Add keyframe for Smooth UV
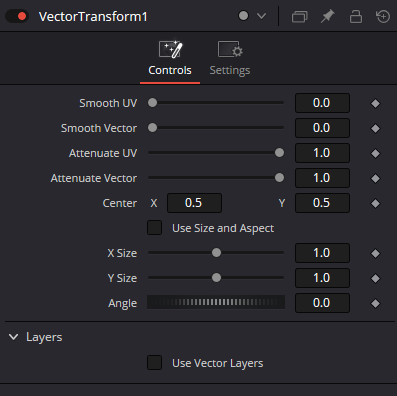This screenshot has width=397, height=396. pos(375,103)
